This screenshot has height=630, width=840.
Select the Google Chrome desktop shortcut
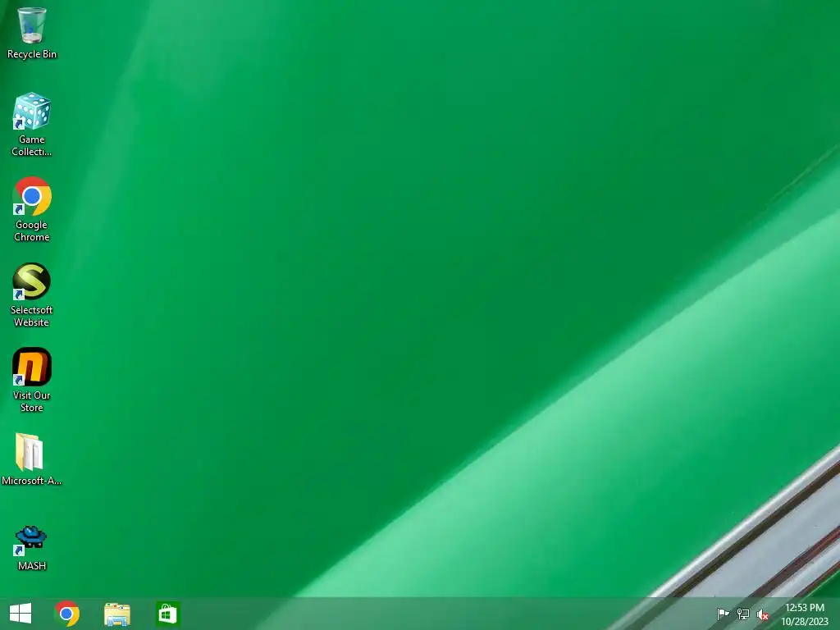[x=32, y=196]
